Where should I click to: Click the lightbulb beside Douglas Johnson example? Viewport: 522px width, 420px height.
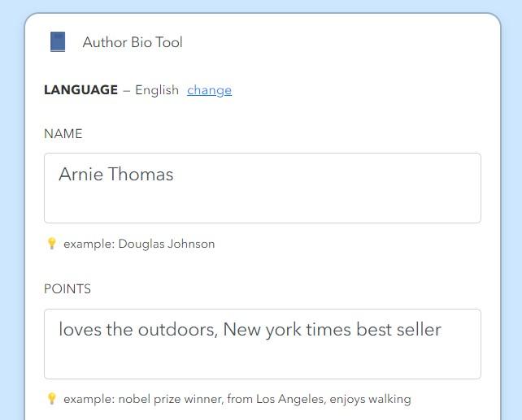point(51,244)
